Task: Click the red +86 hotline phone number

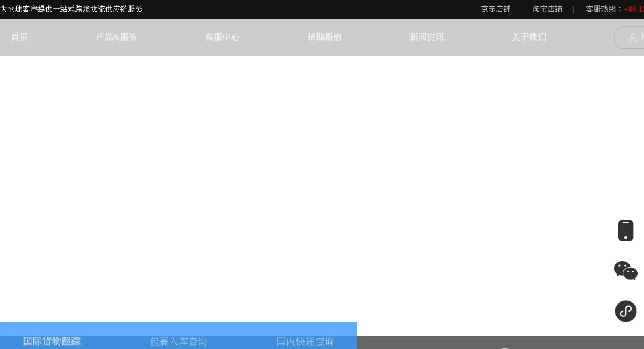Action: coord(634,9)
